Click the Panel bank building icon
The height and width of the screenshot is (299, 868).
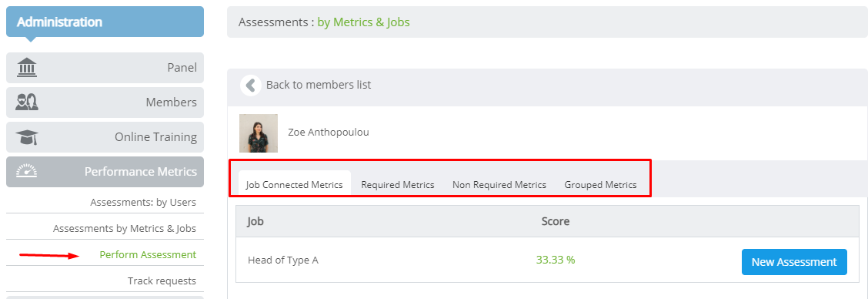tap(27, 68)
